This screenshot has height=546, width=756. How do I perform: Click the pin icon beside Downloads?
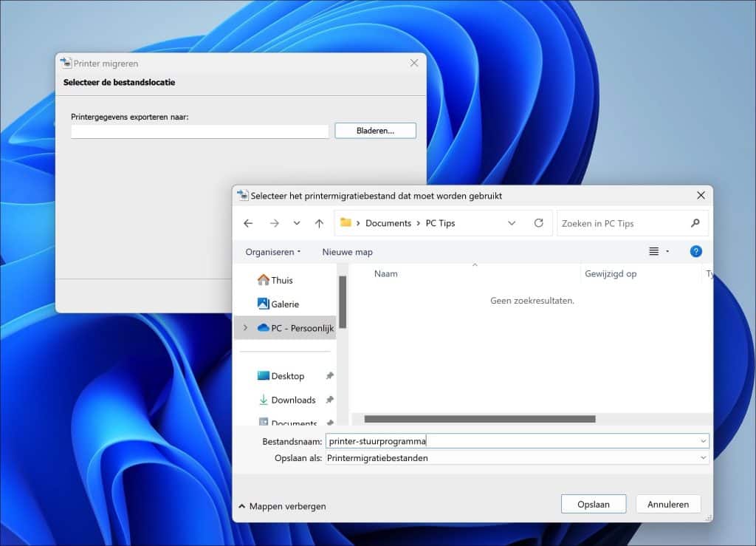click(x=330, y=400)
